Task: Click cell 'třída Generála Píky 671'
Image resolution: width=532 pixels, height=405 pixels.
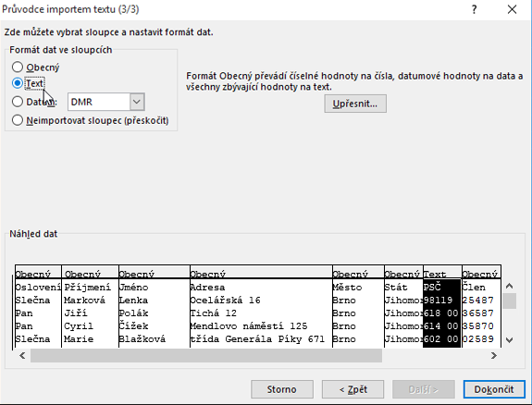Action: (258, 338)
